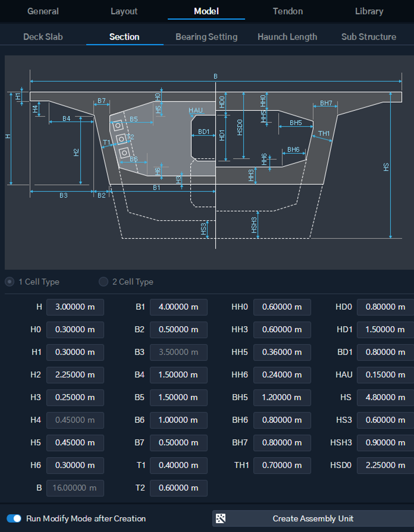The image size is (414, 532).
Task: Open the General tab
Action: tap(43, 11)
